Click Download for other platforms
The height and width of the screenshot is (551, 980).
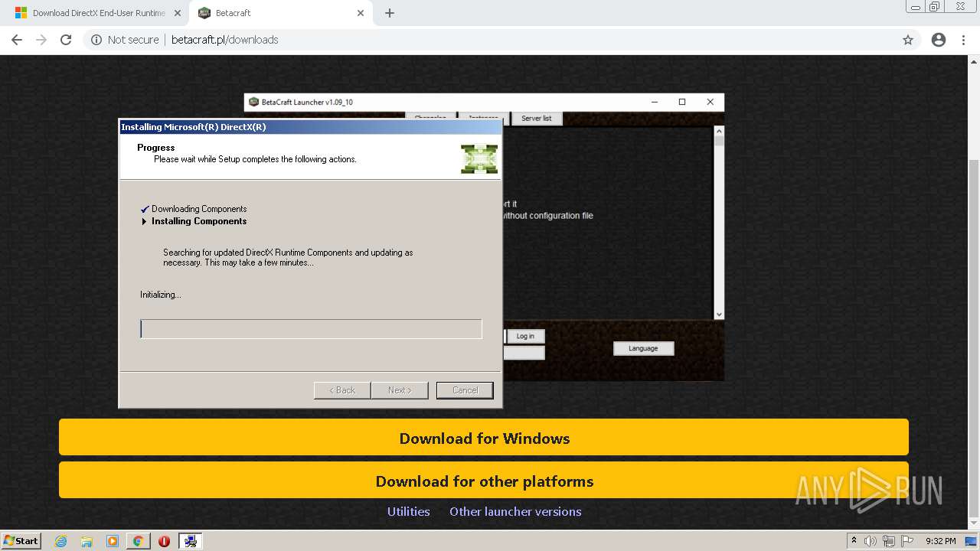[484, 481]
